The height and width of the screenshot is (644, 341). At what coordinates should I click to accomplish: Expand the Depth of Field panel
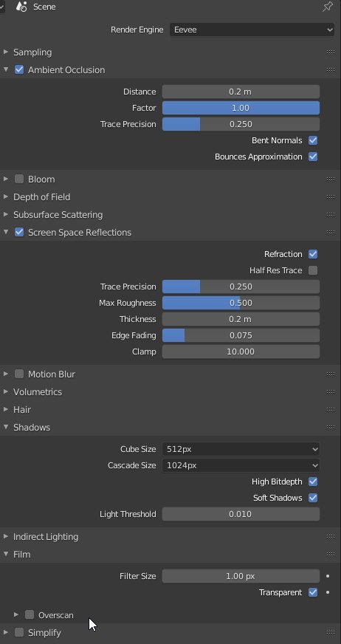click(41, 196)
